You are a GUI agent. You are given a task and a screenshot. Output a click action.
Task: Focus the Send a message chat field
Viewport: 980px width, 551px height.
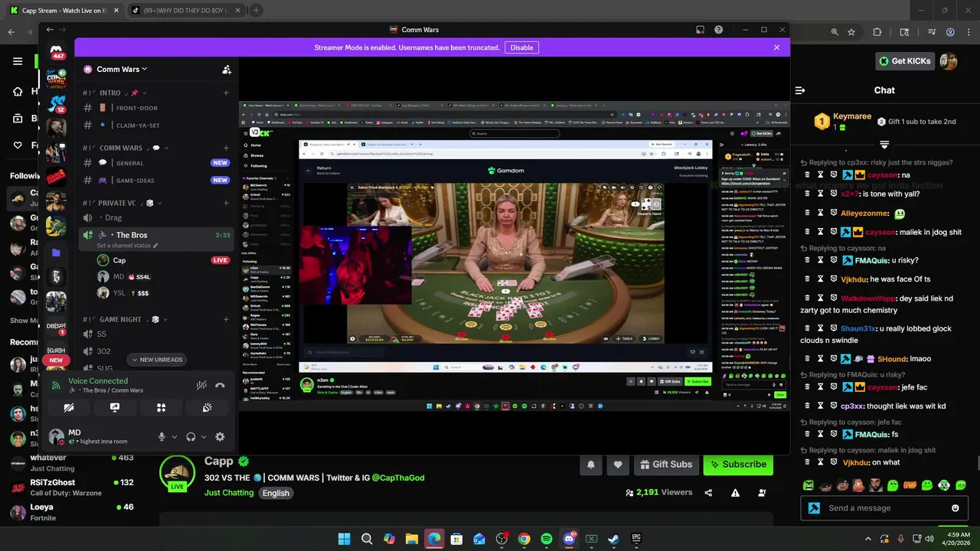click(x=884, y=507)
